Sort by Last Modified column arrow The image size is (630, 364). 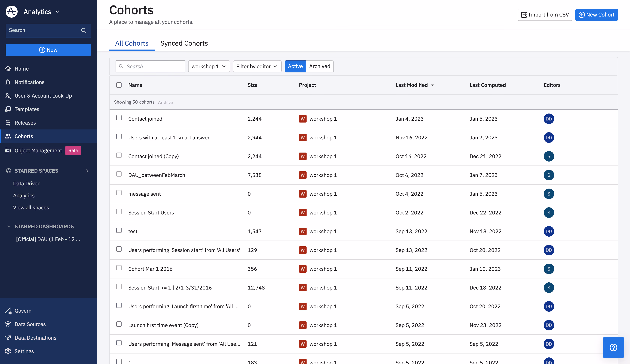pos(432,85)
